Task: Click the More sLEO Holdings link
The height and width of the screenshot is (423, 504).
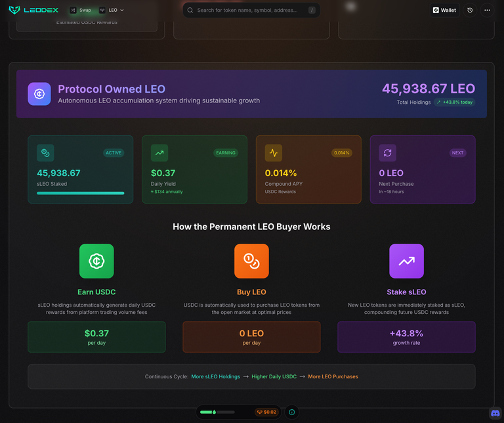Action: [x=216, y=376]
